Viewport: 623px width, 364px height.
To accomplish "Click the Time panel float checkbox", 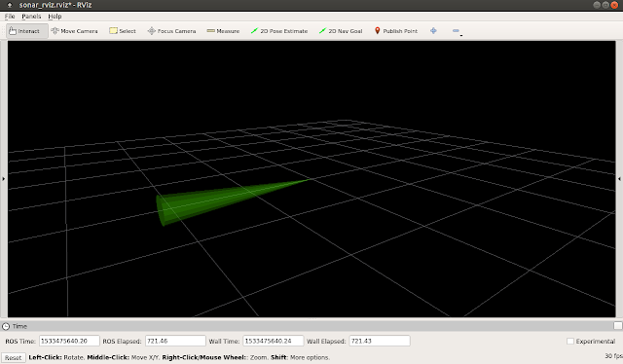I will coord(617,326).
